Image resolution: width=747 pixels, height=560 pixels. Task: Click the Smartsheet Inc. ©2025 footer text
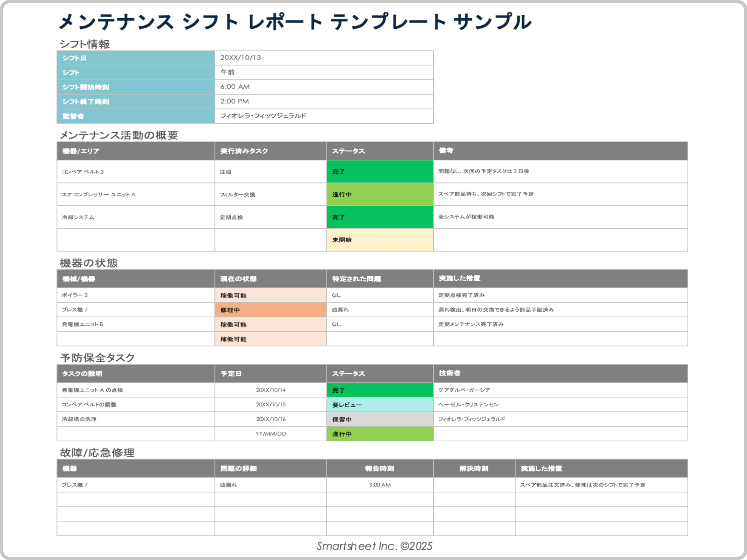point(373,546)
